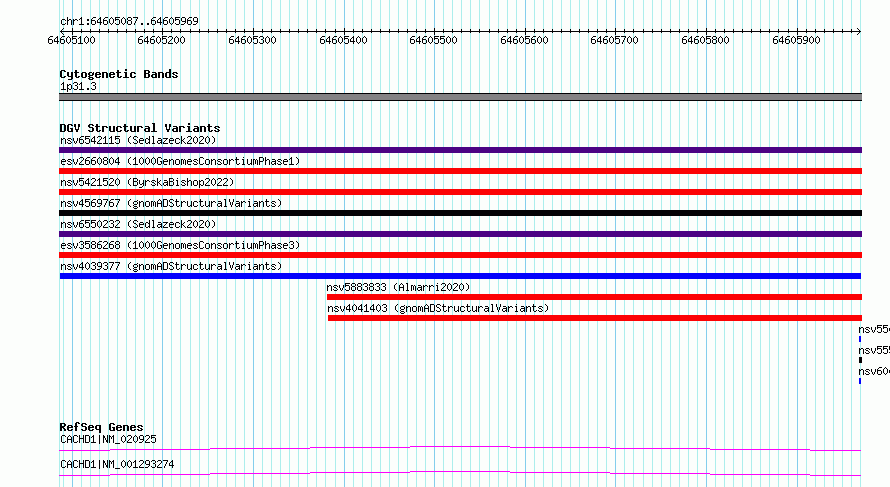The image size is (890, 487).
Task: Click ruler position 64605900
Action: click(x=796, y=40)
